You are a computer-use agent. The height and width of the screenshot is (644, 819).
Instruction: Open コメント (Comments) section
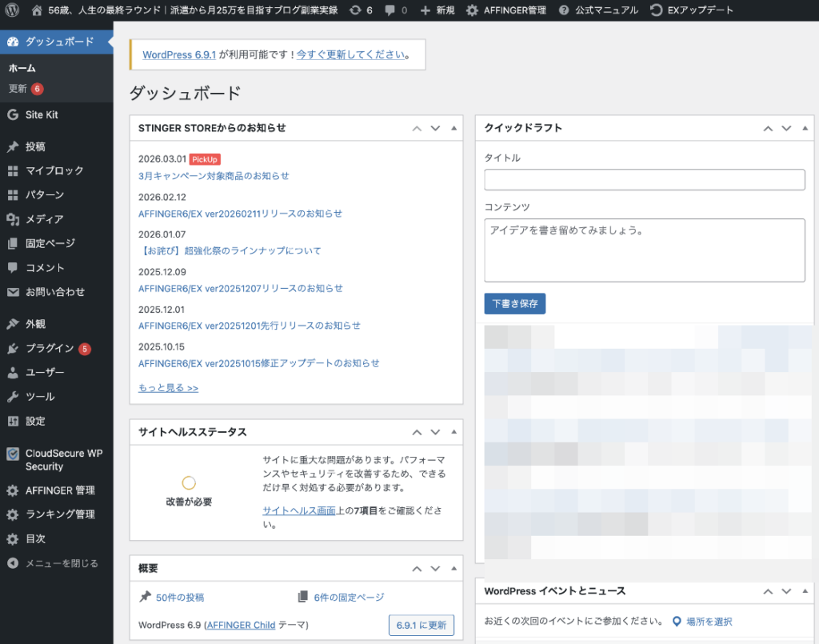point(44,267)
